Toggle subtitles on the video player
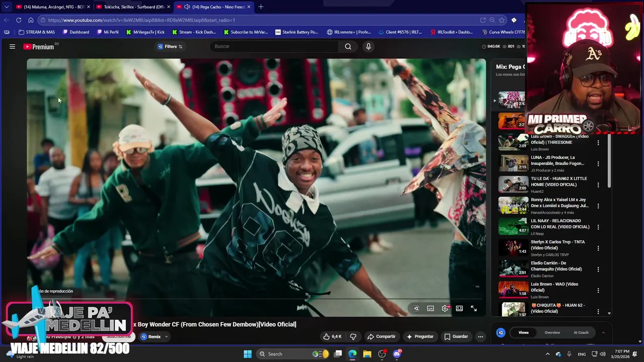This screenshot has width=644, height=362. 431,308
